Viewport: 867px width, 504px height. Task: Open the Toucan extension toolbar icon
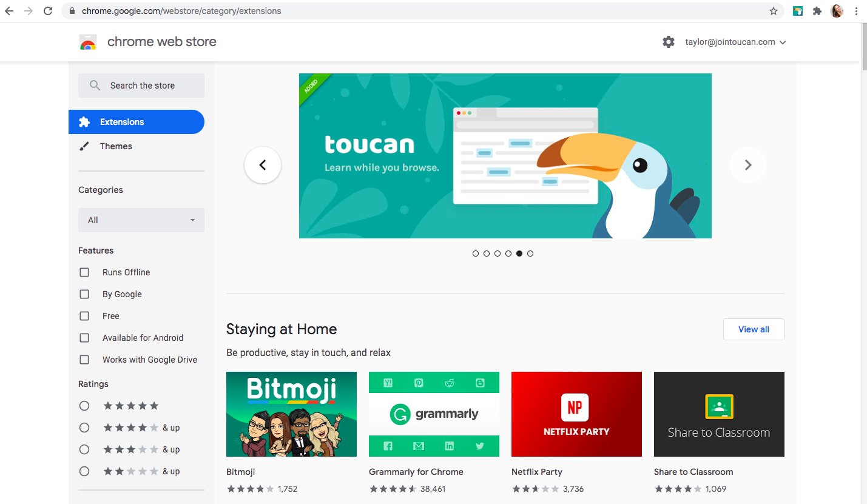point(798,11)
